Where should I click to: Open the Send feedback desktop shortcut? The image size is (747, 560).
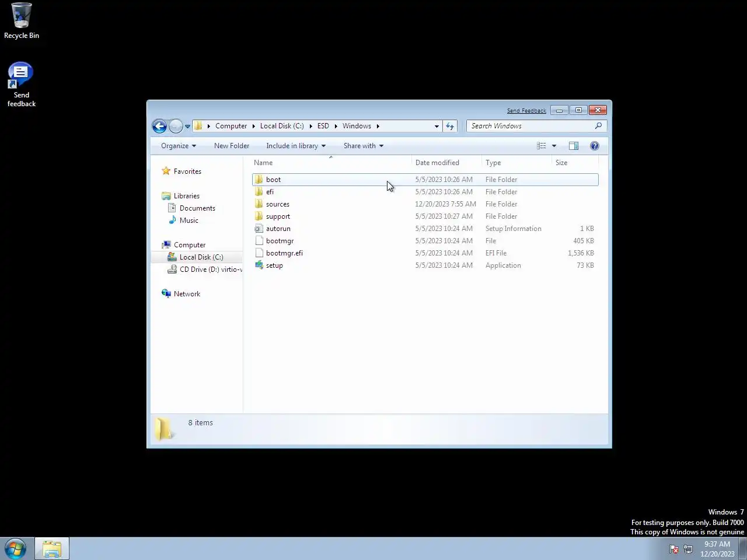pos(22,85)
